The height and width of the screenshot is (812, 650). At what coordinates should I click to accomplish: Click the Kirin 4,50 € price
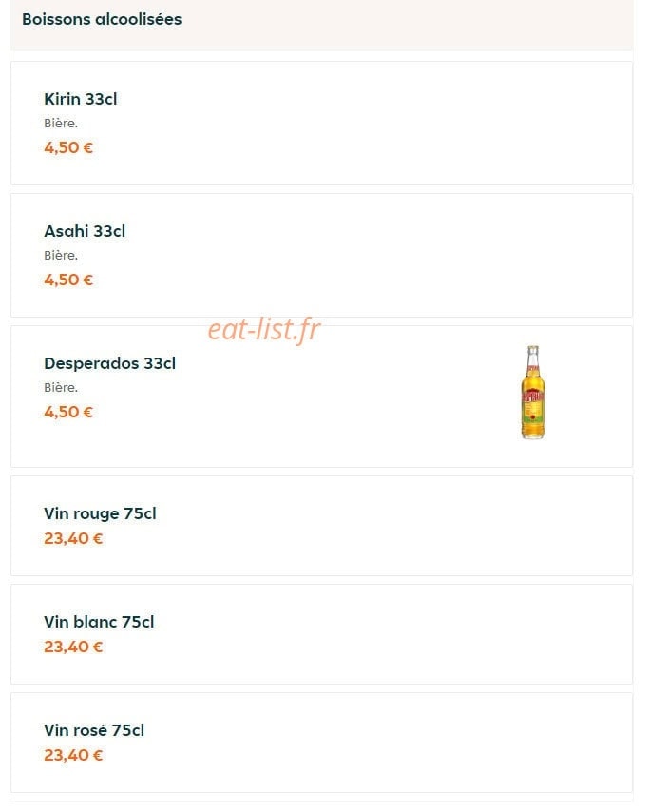68,147
